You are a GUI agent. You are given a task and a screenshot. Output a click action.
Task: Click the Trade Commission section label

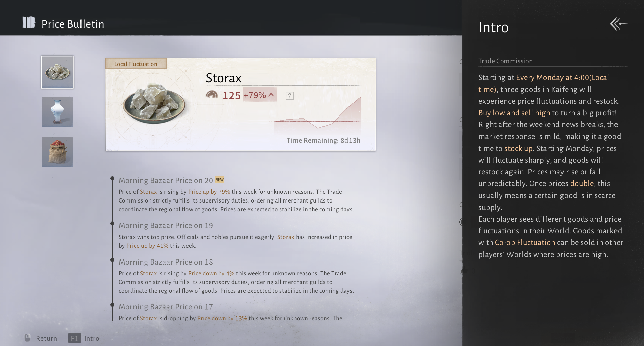coord(505,61)
